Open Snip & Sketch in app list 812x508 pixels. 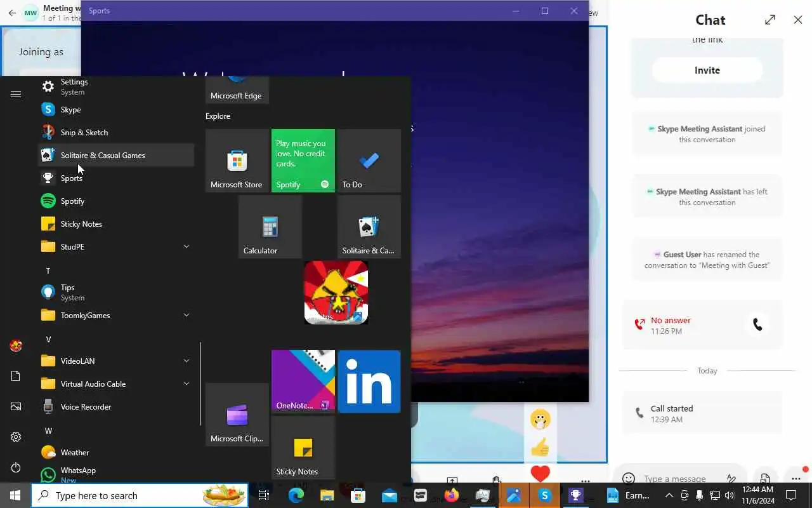[116, 132]
